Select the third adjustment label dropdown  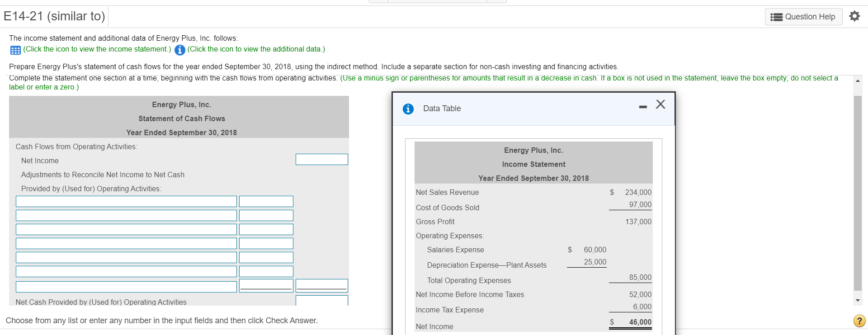pyautogui.click(x=126, y=230)
